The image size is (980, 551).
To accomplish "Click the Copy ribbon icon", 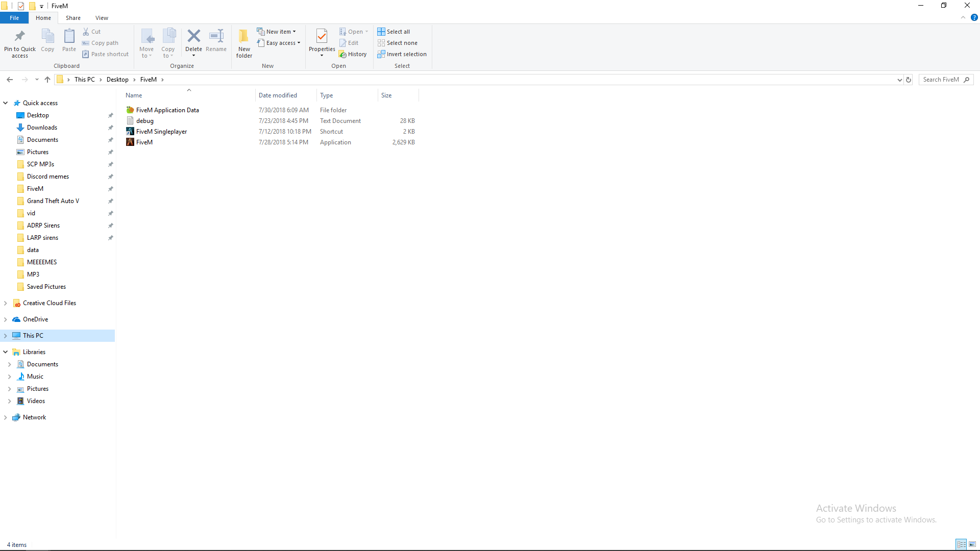I will pyautogui.click(x=47, y=36).
